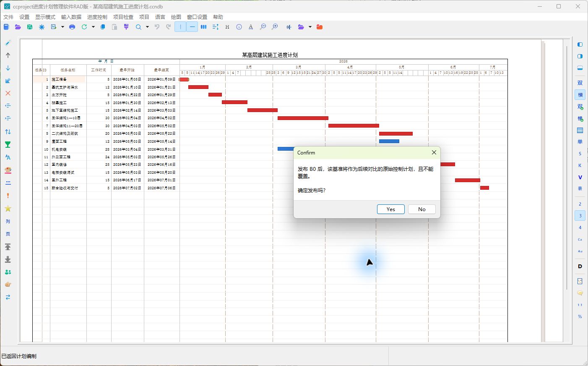Open the 帮助 menu
The image size is (588, 366).
coord(218,17)
